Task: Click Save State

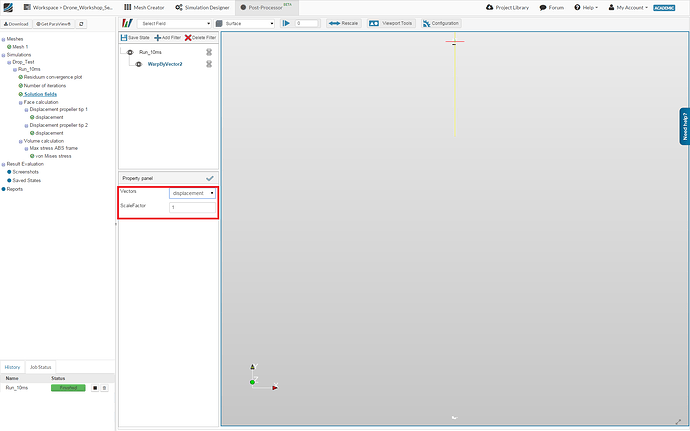Action: [135, 38]
